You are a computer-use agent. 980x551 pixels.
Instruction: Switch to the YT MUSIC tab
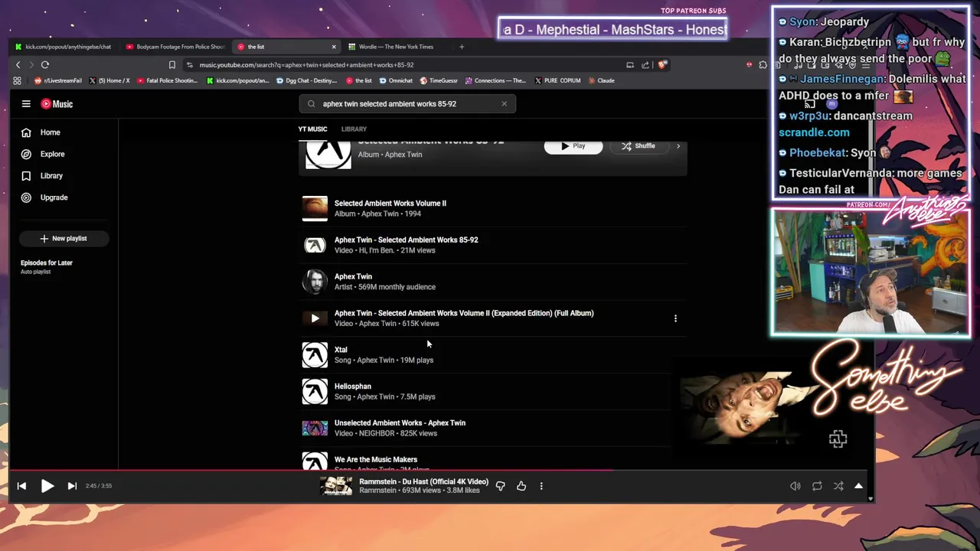312,129
